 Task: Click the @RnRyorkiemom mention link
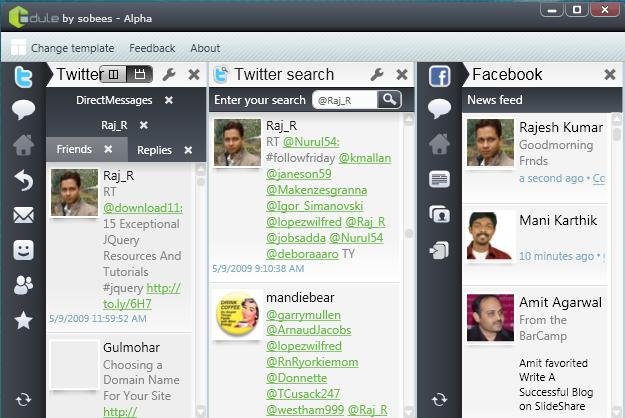click(312, 362)
